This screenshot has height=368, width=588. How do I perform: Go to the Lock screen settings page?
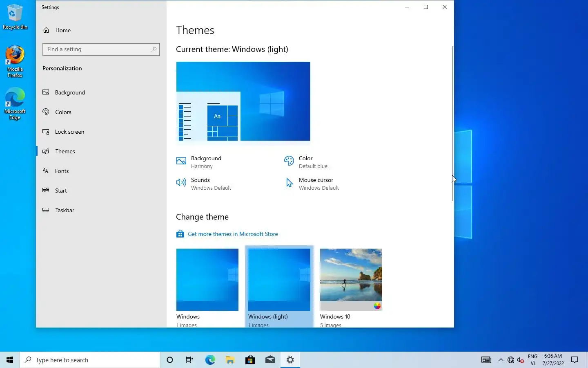(70, 132)
